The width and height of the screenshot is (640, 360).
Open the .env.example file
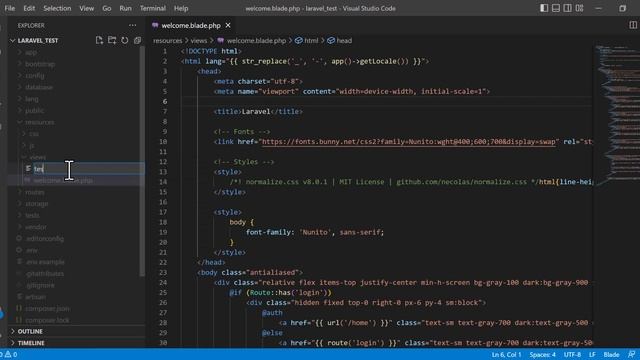[45, 262]
